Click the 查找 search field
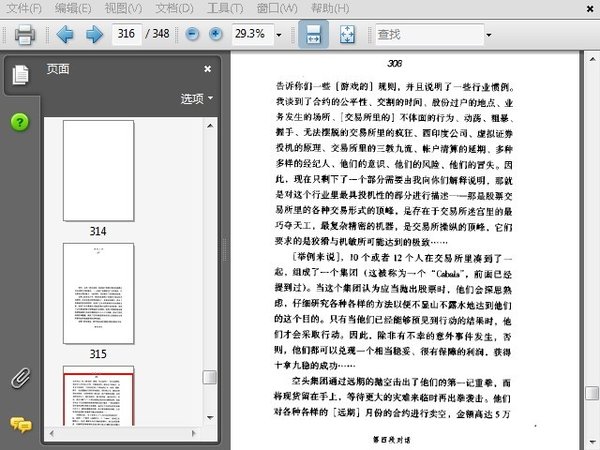The width and height of the screenshot is (600, 450). click(429, 34)
